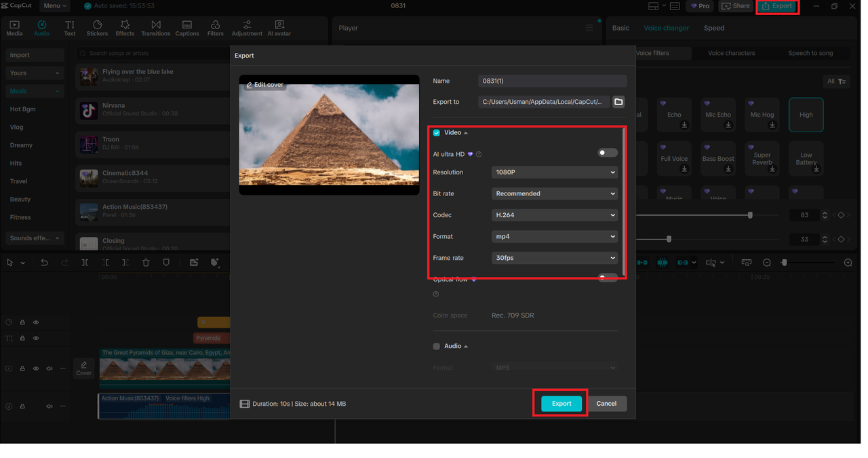
Task: Click the folder icon beside Export to path
Action: (x=618, y=102)
